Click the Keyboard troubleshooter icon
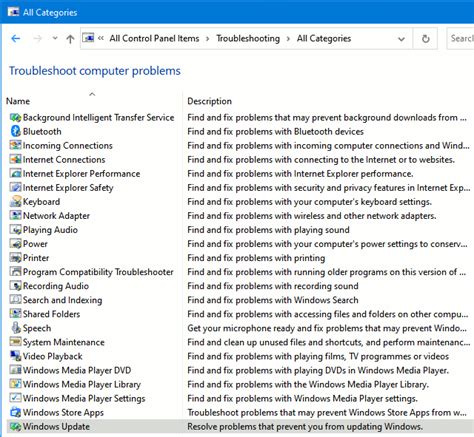 click(15, 201)
